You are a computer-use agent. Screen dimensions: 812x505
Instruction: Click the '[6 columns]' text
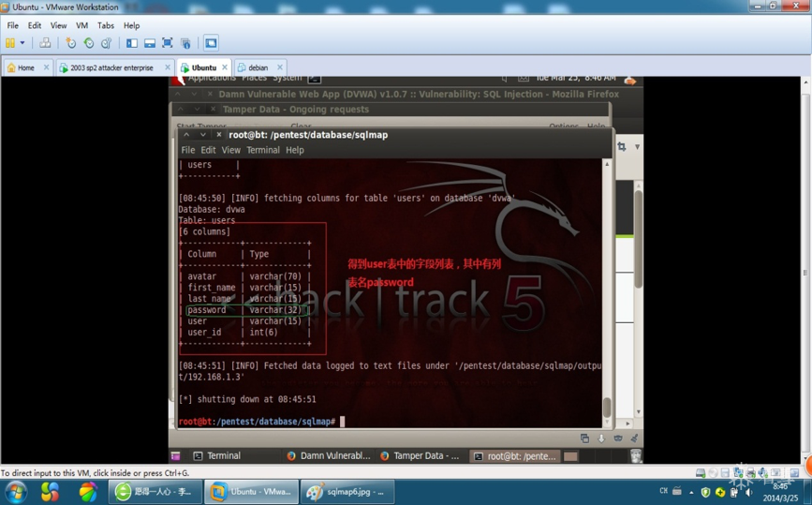[204, 231]
